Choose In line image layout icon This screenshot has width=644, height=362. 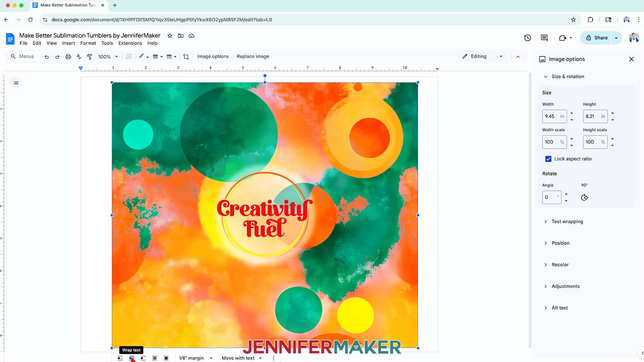coord(120,358)
